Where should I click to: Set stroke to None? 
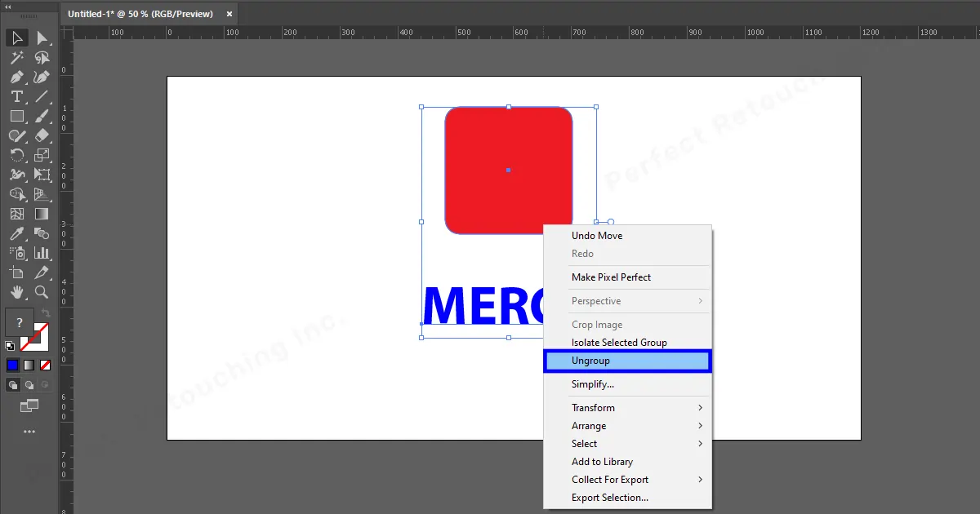point(45,364)
